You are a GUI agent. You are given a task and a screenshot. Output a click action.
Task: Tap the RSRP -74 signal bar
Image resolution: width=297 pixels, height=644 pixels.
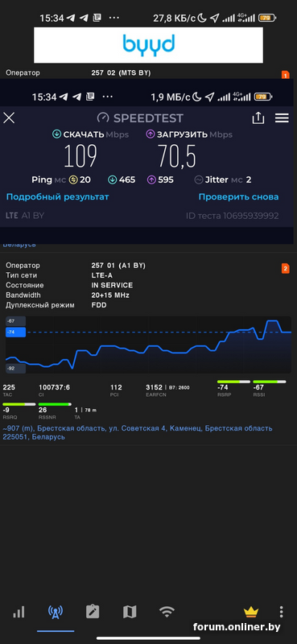pyautogui.click(x=233, y=382)
